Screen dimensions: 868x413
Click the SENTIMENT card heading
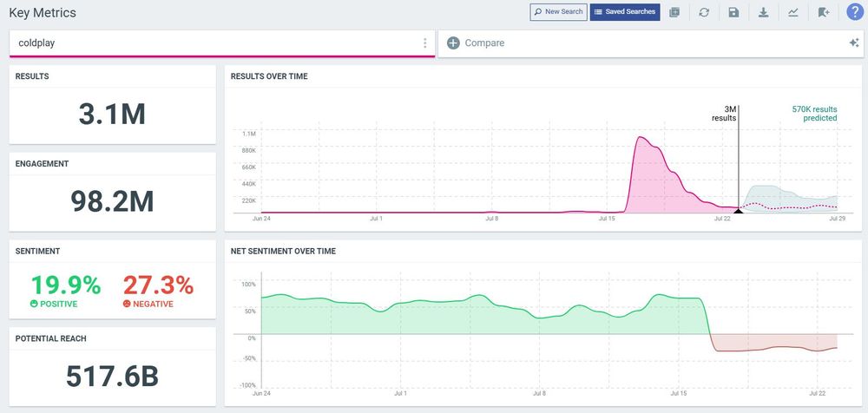pyautogui.click(x=37, y=252)
